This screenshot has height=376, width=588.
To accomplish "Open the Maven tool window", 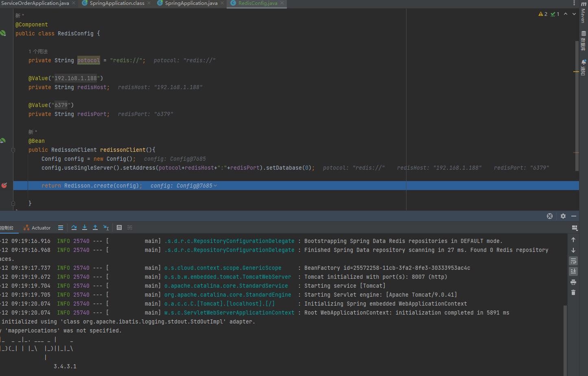I will click(x=584, y=12).
